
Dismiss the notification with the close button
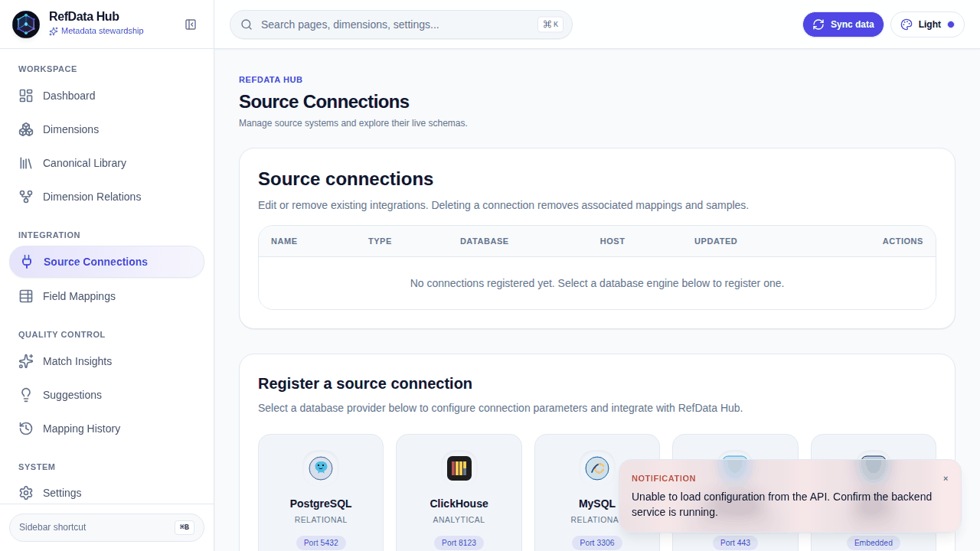(946, 478)
